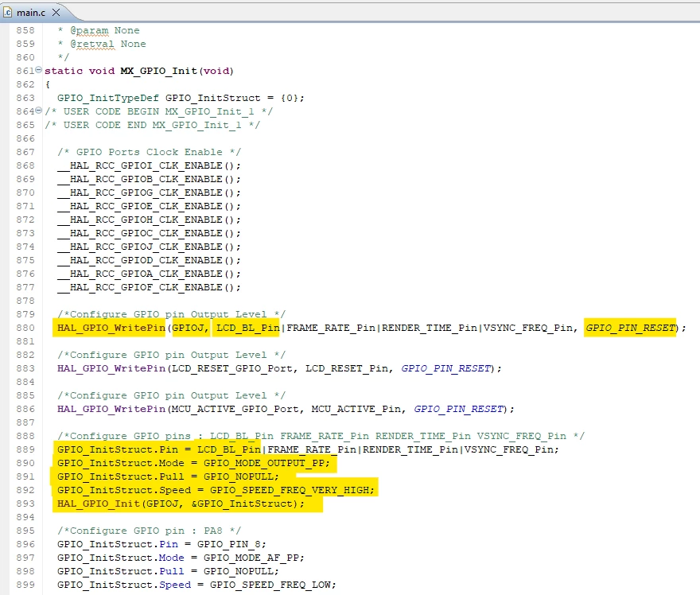The image size is (700, 595).
Task: Click __HAL_RCC_GPIOH_CLK_ENABLE call
Action: [x=149, y=220]
